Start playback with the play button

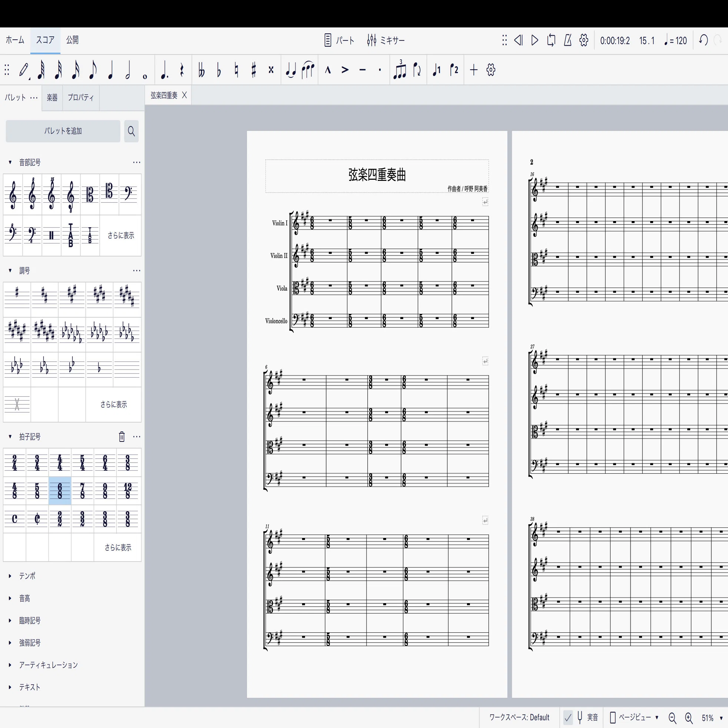pyautogui.click(x=534, y=40)
